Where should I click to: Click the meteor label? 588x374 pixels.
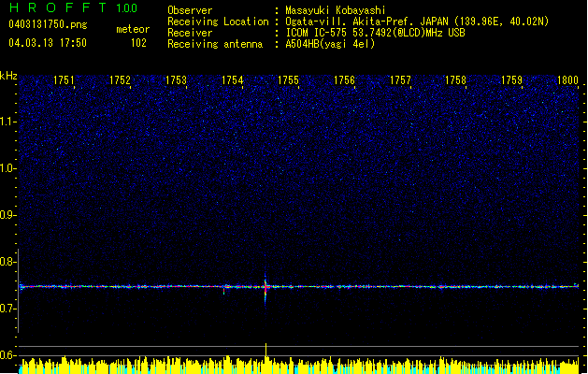coord(133,29)
